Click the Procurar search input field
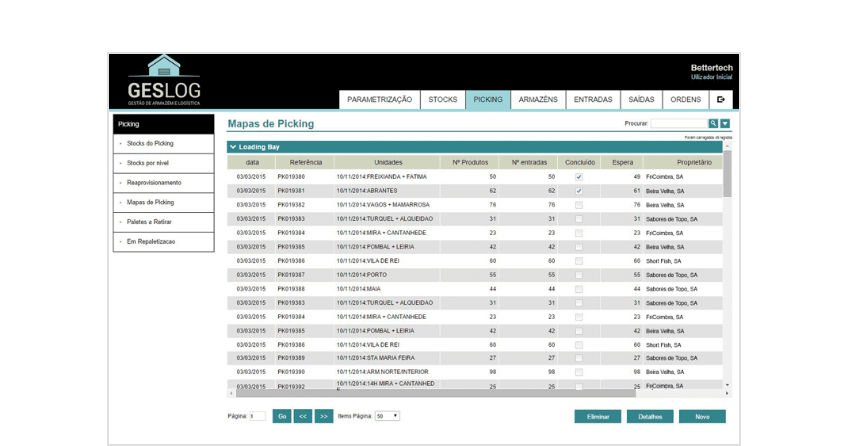The height and width of the screenshot is (446, 848). click(678, 124)
